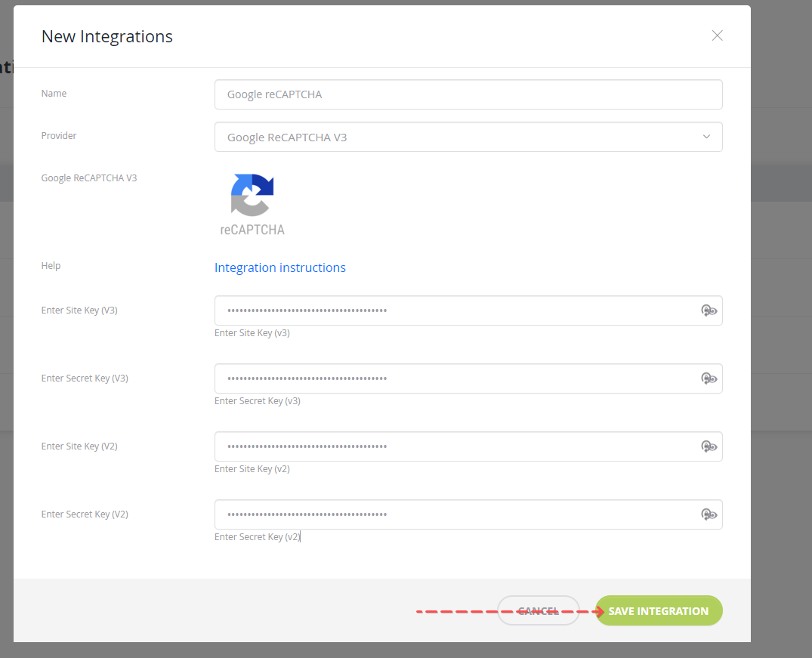Click the 'Enter Secret Key (V2)' label
The image size is (812, 658).
[x=85, y=514]
